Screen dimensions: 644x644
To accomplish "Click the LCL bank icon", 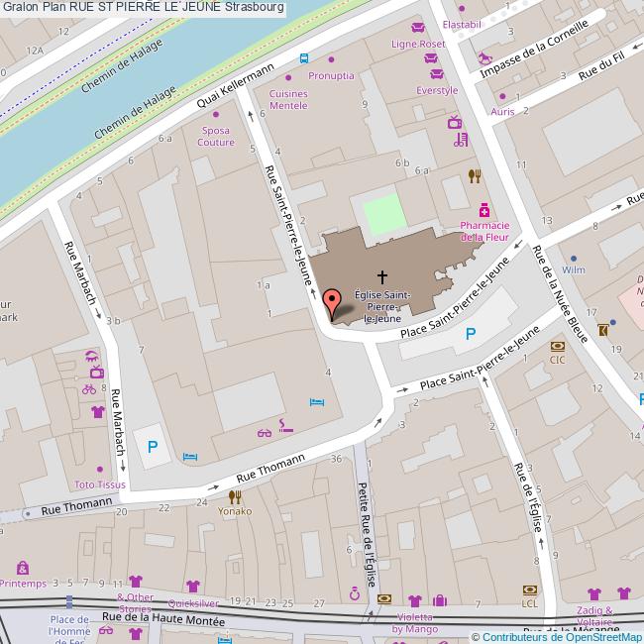I will click(530, 590).
